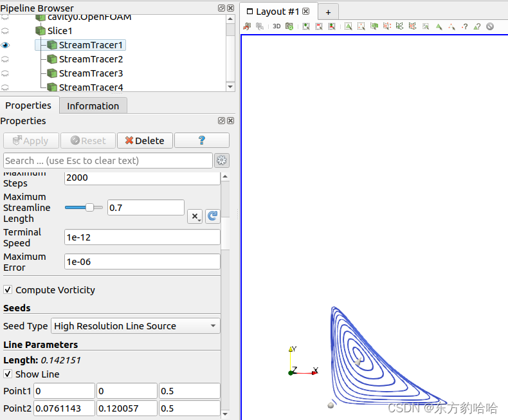Click the subtract selection modifier icon

pos(319,26)
